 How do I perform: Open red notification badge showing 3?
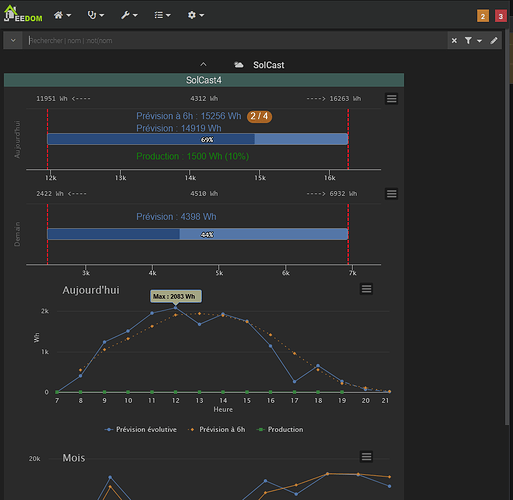tap(501, 16)
